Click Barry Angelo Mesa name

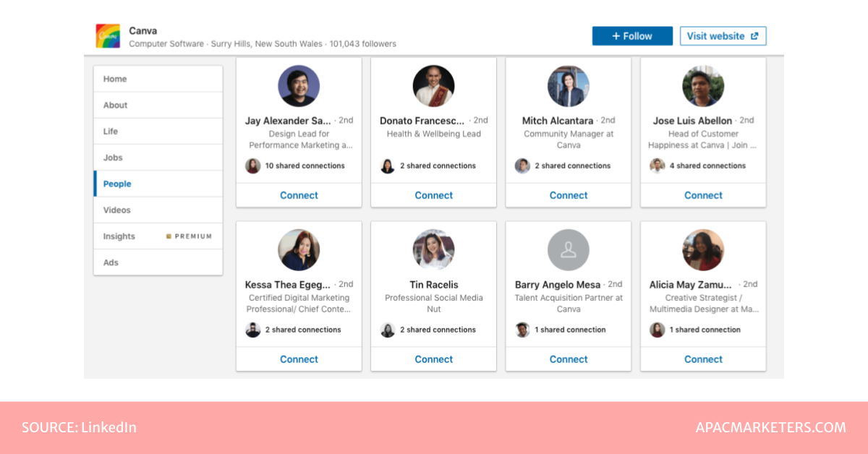tap(558, 285)
